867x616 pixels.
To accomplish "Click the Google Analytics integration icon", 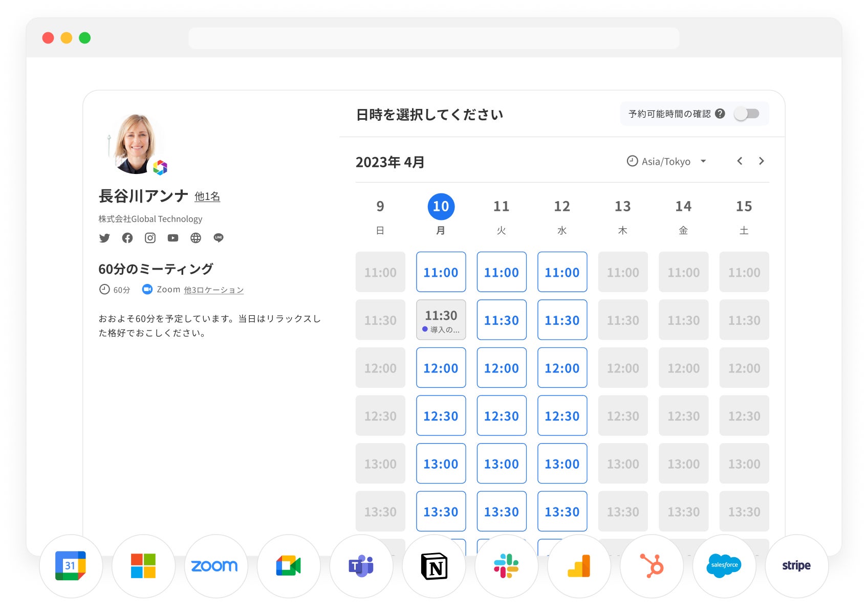I will point(579,566).
